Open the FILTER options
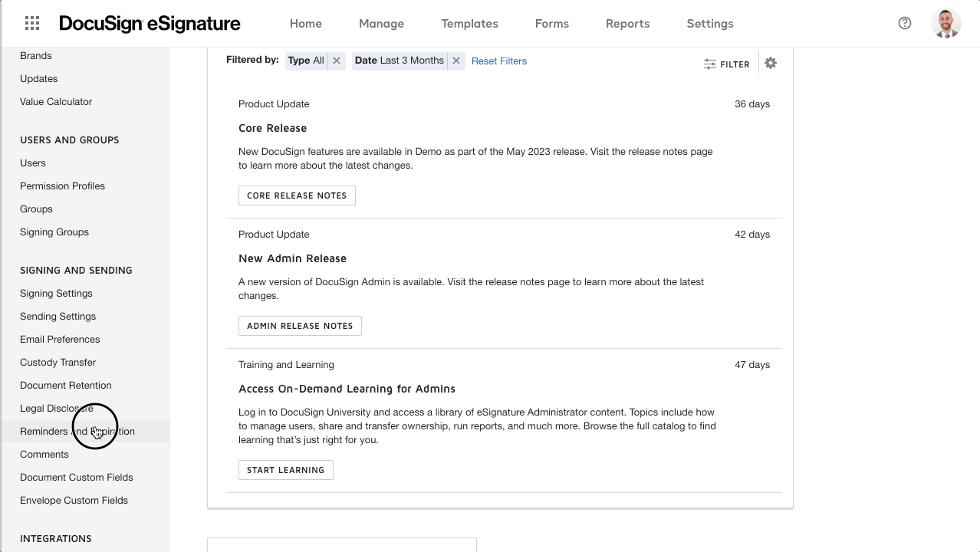 [726, 64]
